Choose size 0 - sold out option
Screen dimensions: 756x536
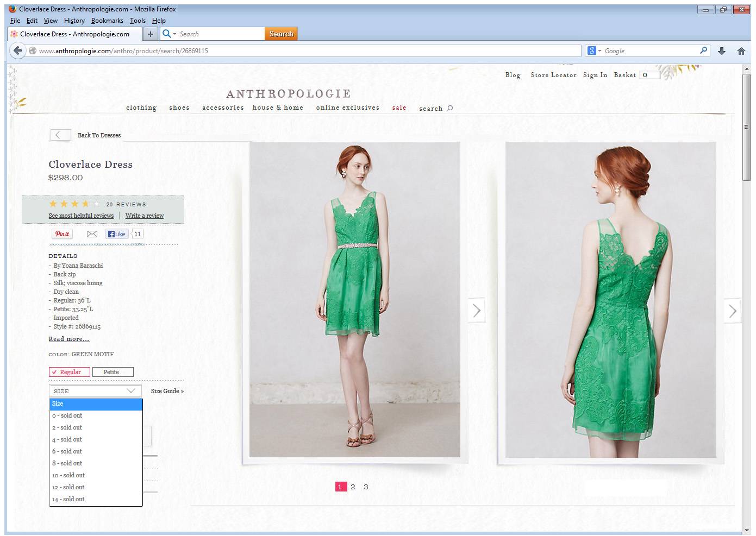point(96,415)
